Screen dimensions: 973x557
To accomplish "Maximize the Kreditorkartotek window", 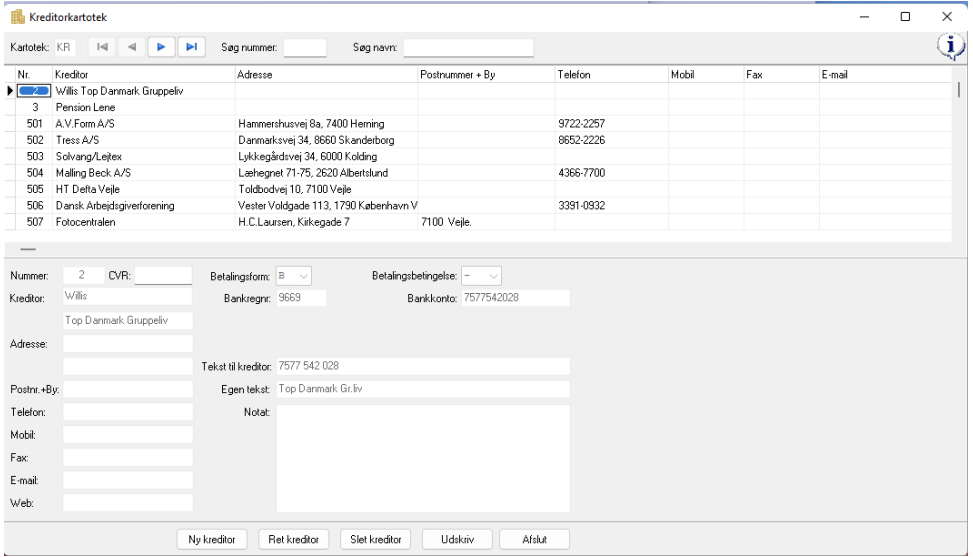I will tap(905, 17).
